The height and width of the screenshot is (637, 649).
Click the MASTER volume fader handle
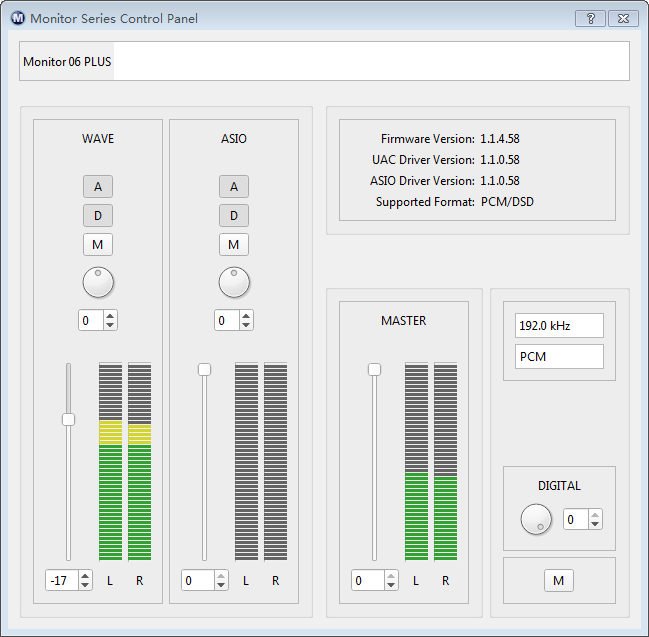375,369
